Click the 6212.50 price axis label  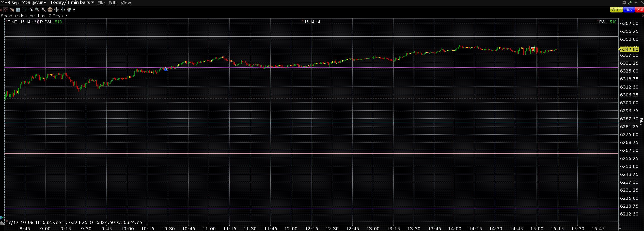tap(629, 214)
